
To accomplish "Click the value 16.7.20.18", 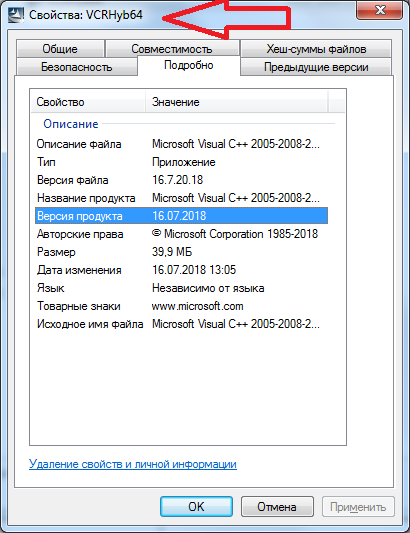I will [x=177, y=180].
